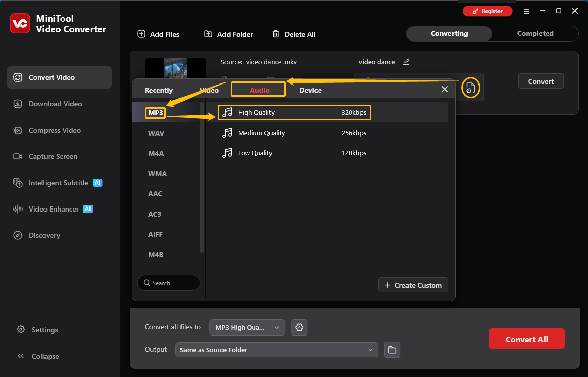
Task: Close the format selection popup
Action: click(x=445, y=89)
